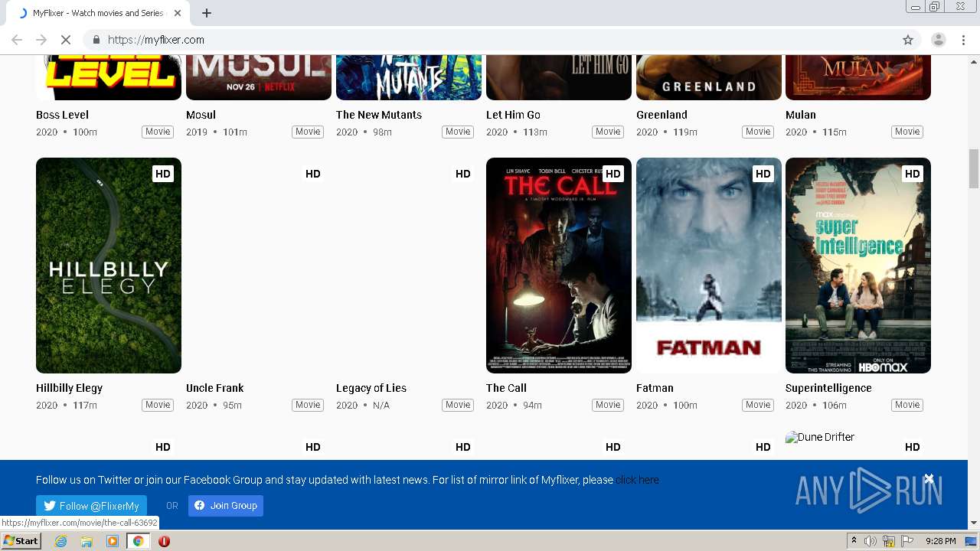Open the taskbar media player icon

click(x=113, y=541)
